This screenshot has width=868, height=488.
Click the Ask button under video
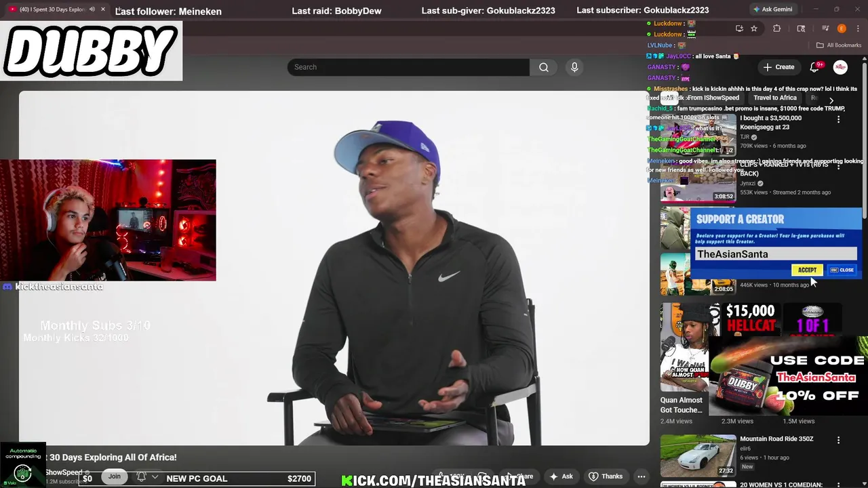(561, 476)
